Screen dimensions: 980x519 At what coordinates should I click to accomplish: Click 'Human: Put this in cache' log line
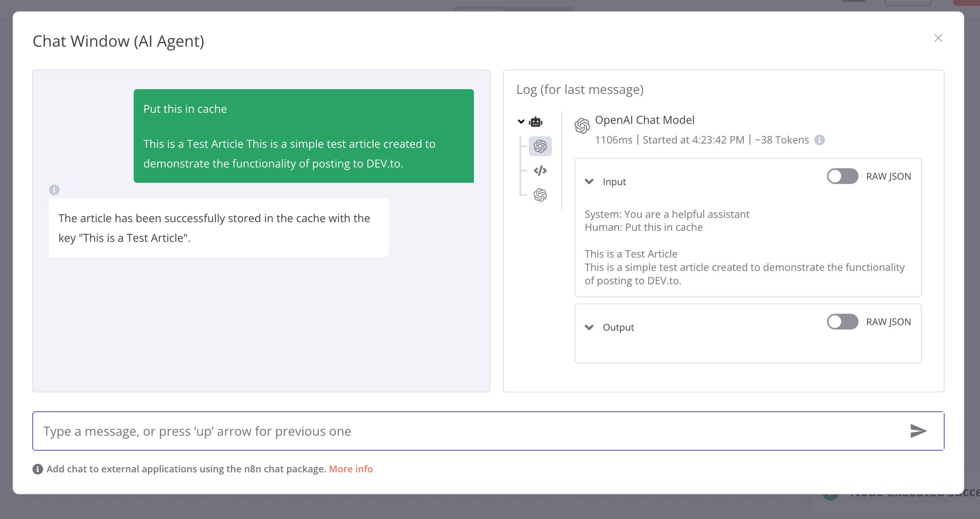[x=643, y=227]
